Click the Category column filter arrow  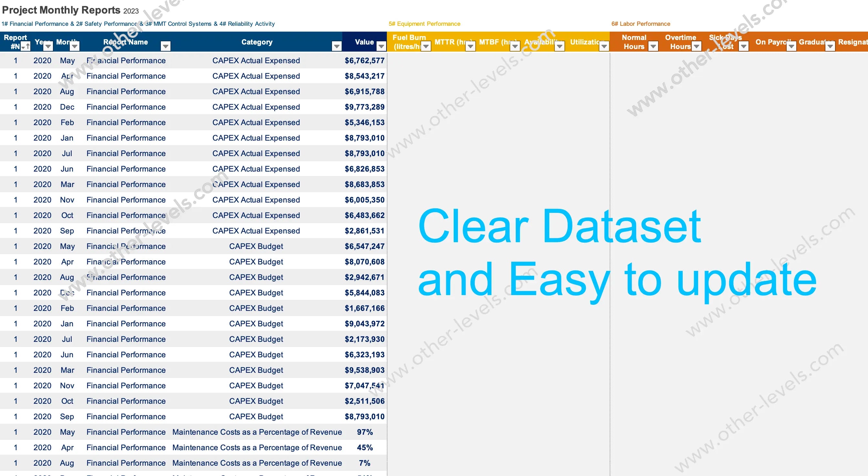(336, 46)
